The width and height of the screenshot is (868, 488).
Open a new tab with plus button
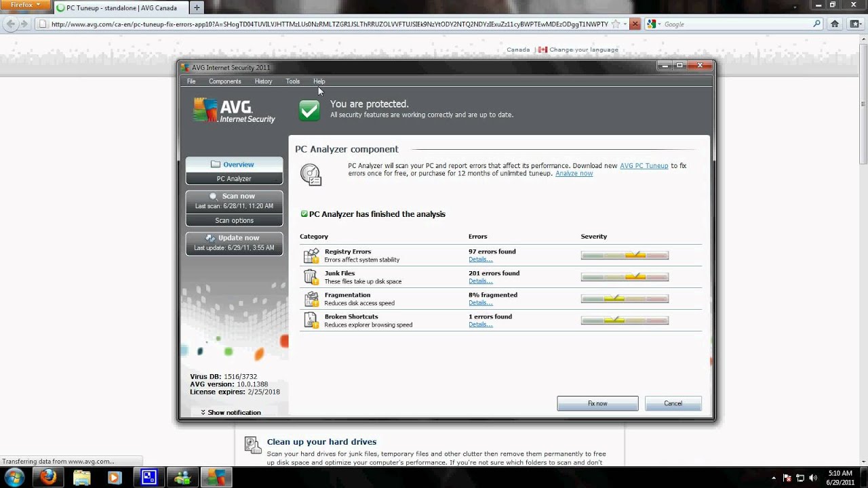click(x=197, y=7)
